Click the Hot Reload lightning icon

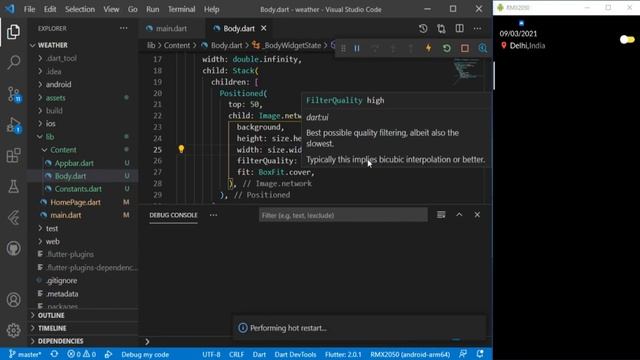[429, 48]
